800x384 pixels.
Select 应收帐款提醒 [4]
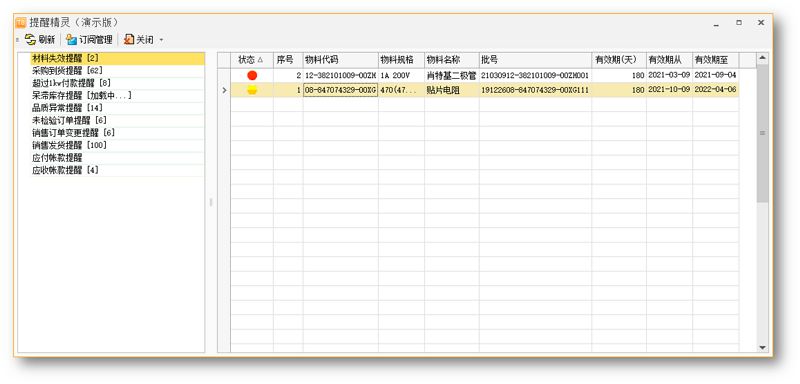point(117,170)
